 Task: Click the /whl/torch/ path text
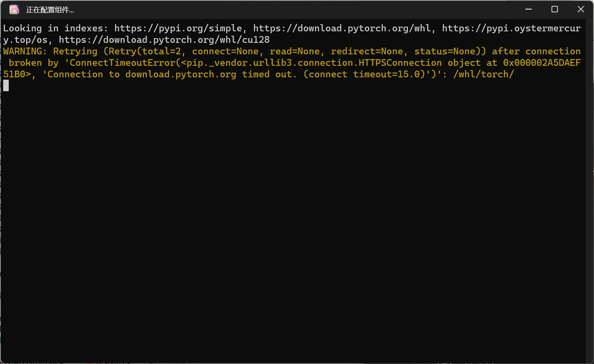tap(484, 74)
